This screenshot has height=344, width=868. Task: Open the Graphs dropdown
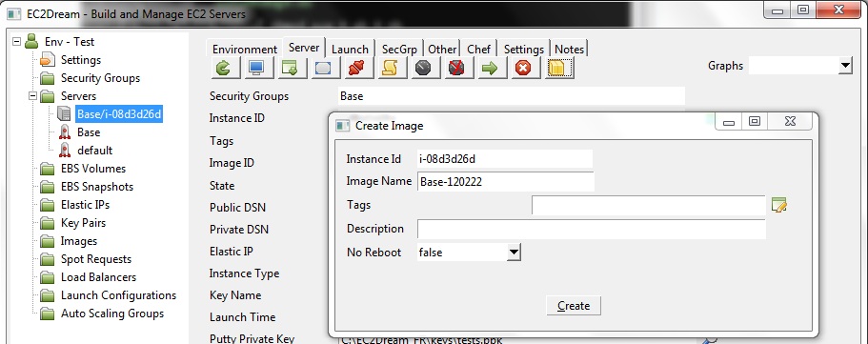[x=845, y=66]
